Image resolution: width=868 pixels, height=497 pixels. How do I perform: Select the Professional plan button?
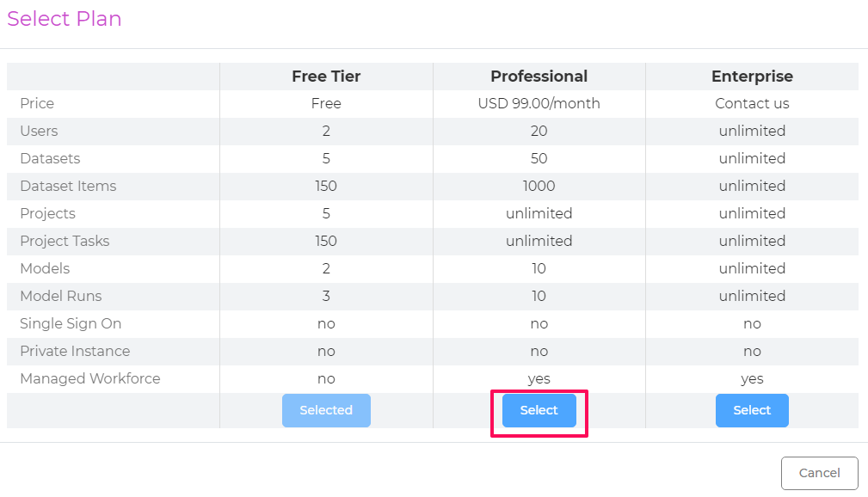(x=539, y=410)
